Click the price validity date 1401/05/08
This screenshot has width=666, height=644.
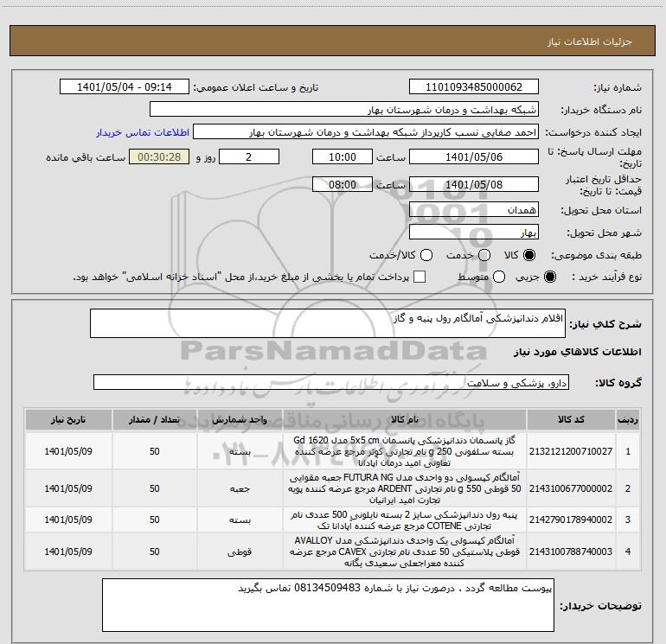click(474, 185)
